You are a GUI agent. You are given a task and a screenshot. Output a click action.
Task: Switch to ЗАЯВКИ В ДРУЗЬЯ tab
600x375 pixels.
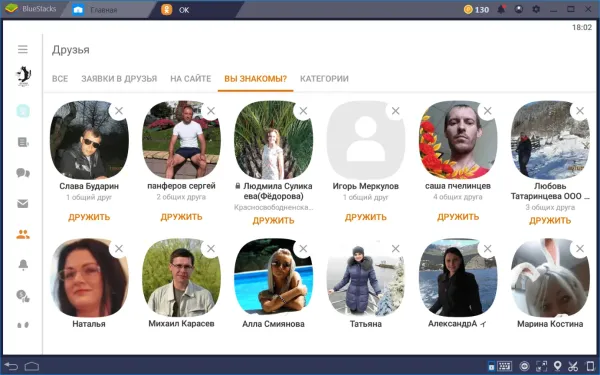tap(119, 79)
